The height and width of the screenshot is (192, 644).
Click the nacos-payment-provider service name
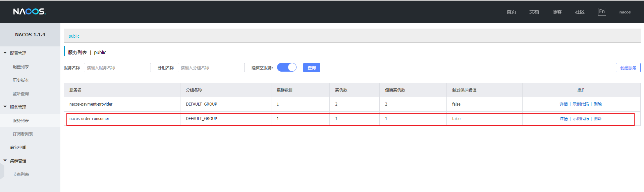pos(91,104)
